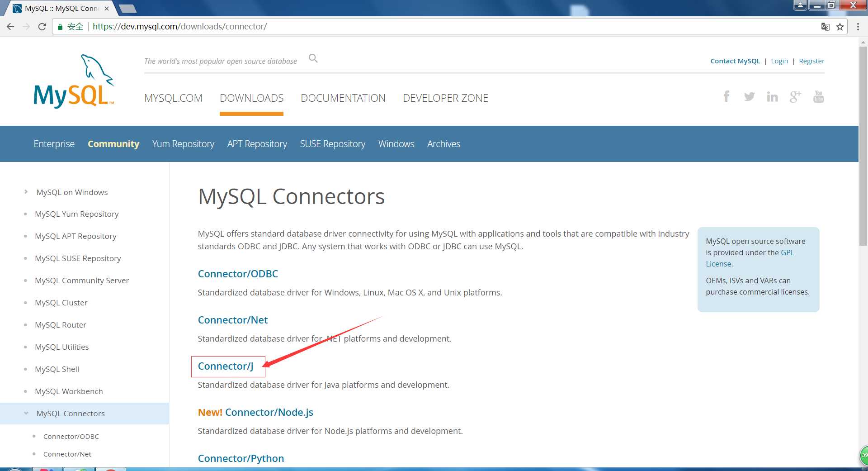Open the translate page icon
Image resolution: width=868 pixels, height=471 pixels.
(826, 27)
